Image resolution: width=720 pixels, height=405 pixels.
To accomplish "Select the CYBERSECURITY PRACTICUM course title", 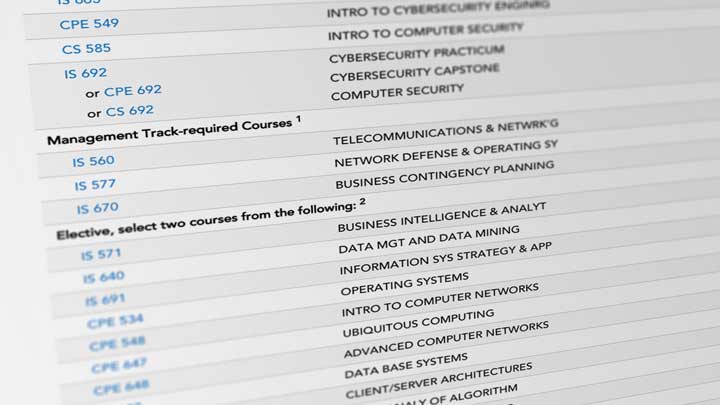I will coord(416,54).
